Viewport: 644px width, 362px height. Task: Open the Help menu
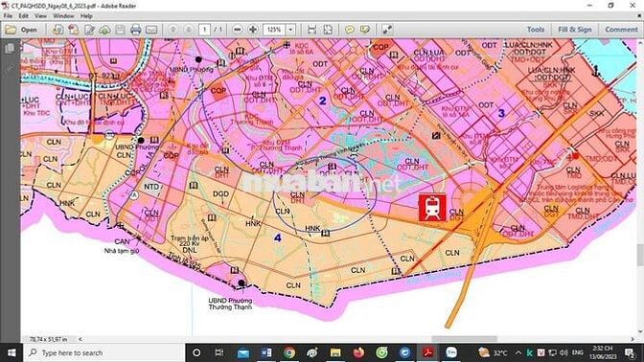tap(86, 16)
